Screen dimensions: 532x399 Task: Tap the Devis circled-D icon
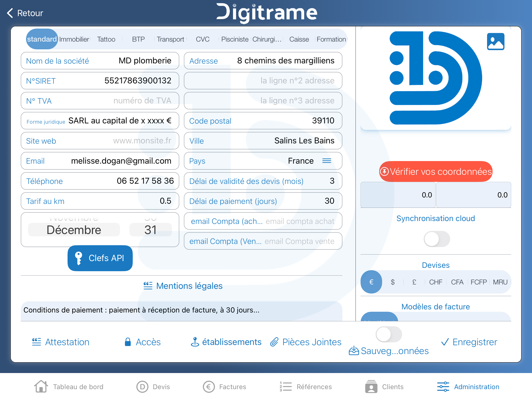pyautogui.click(x=142, y=387)
